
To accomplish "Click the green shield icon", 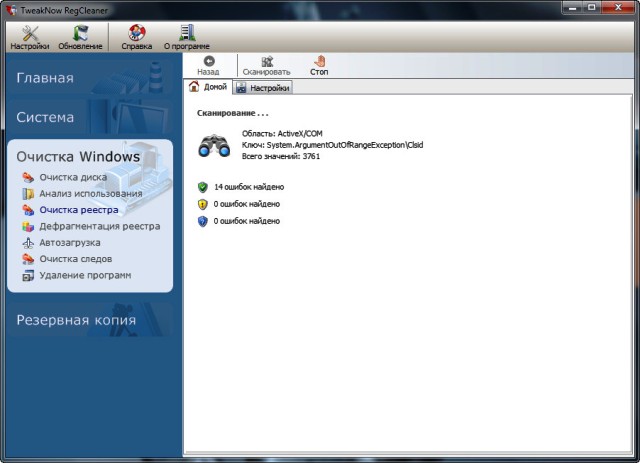I will pyautogui.click(x=202, y=187).
